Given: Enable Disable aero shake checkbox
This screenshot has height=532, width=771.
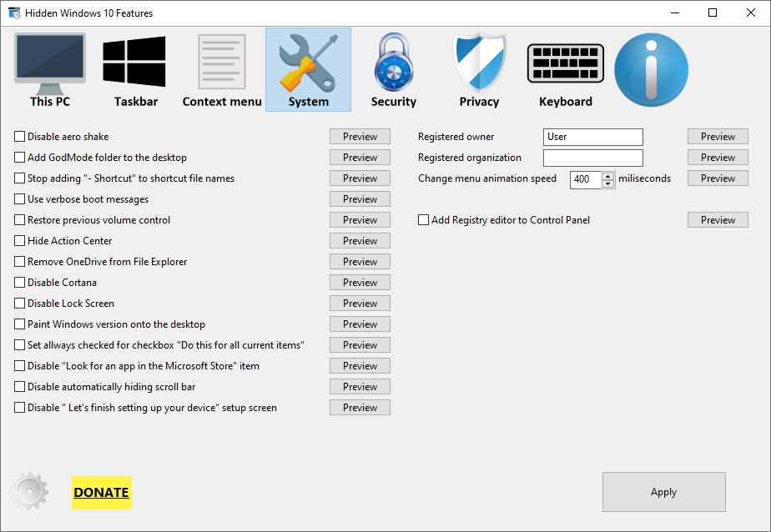Looking at the screenshot, I should point(20,137).
